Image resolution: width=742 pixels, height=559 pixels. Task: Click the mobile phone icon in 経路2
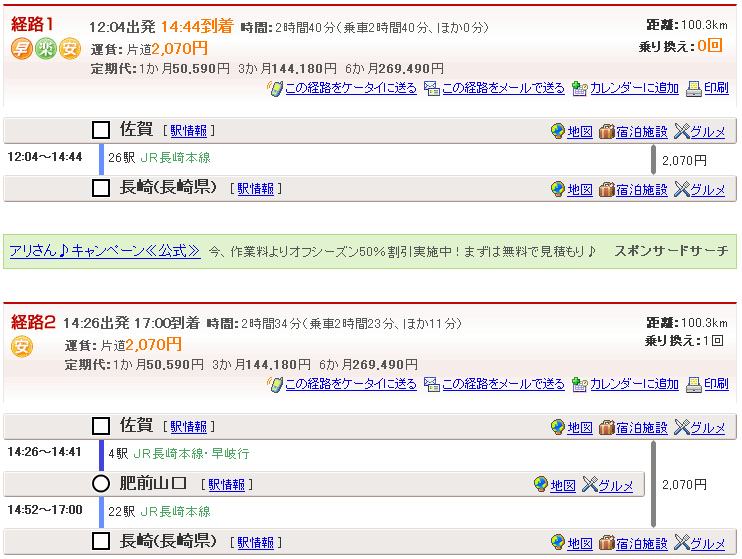click(x=275, y=384)
